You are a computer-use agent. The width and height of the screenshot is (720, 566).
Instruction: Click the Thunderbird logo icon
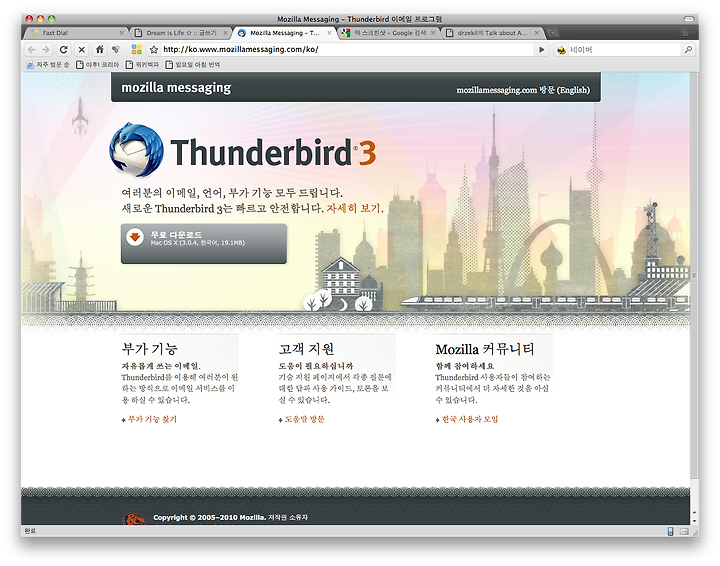tap(136, 150)
